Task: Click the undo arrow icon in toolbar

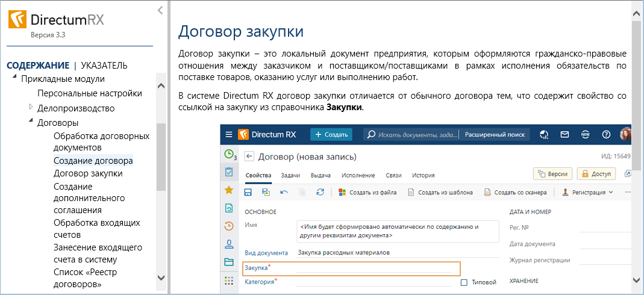Action: [284, 192]
